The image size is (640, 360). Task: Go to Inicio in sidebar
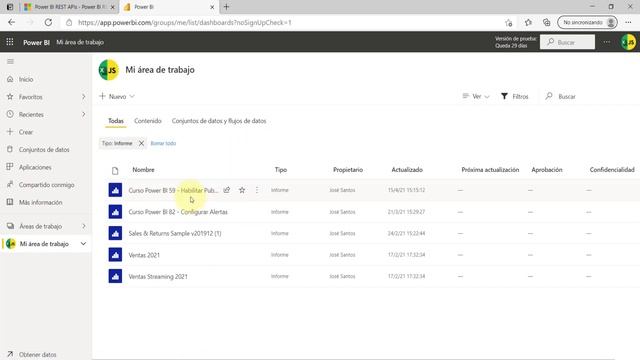click(x=26, y=79)
